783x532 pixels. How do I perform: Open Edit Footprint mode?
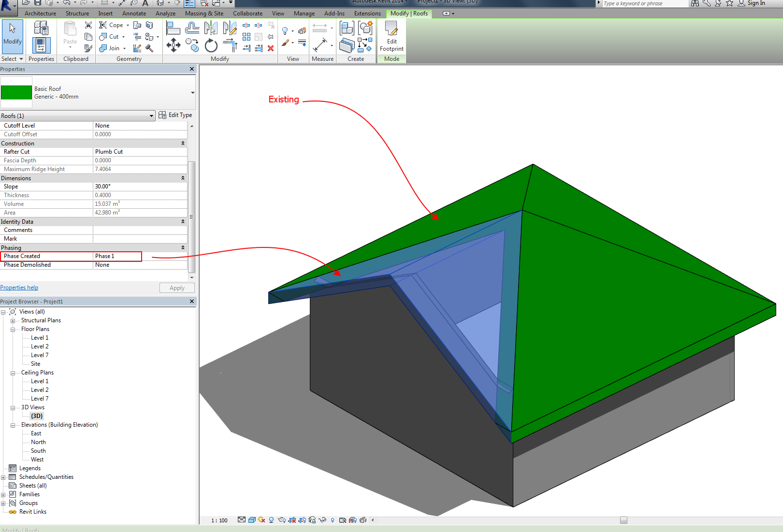(x=391, y=36)
